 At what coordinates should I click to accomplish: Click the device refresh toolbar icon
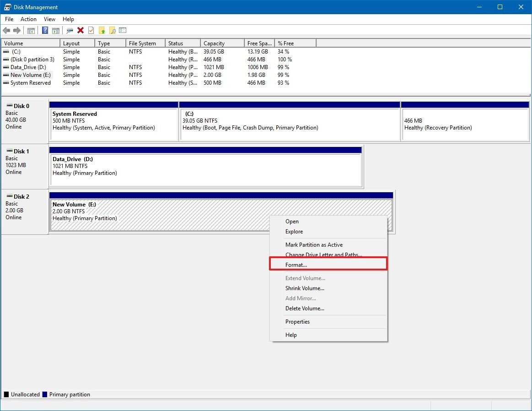(70, 30)
